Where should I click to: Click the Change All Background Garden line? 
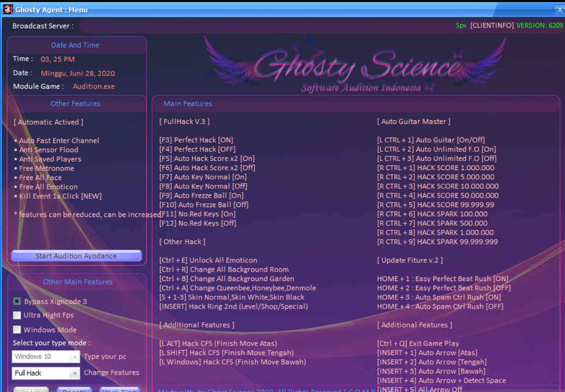pos(226,279)
